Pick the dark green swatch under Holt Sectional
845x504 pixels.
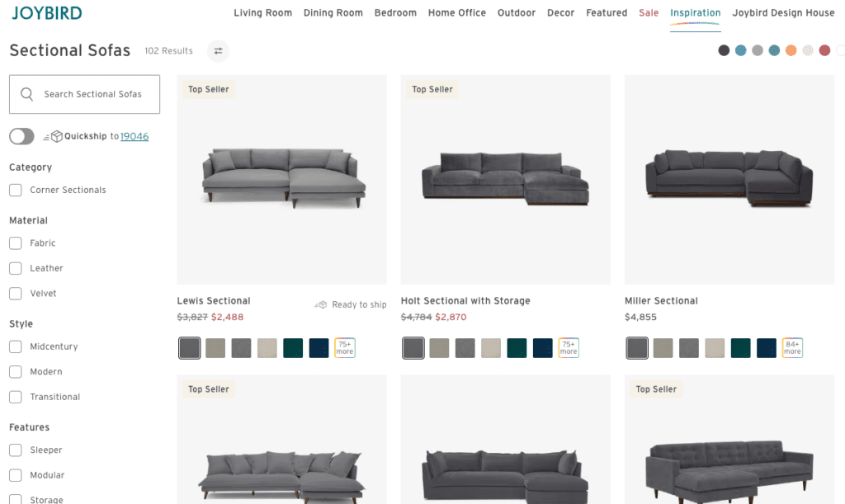(x=517, y=348)
